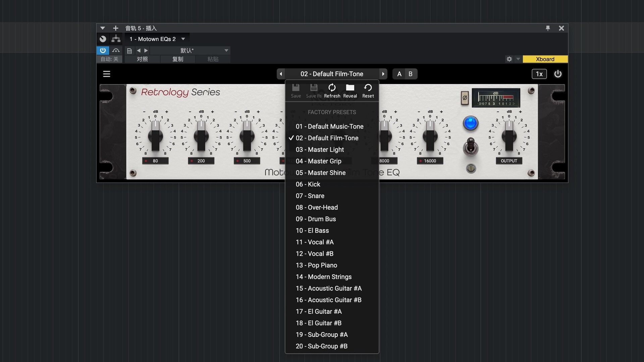The width and height of the screenshot is (644, 362).
Task: Load preset 19 - Sub-Group #A
Action: pyautogui.click(x=332, y=335)
